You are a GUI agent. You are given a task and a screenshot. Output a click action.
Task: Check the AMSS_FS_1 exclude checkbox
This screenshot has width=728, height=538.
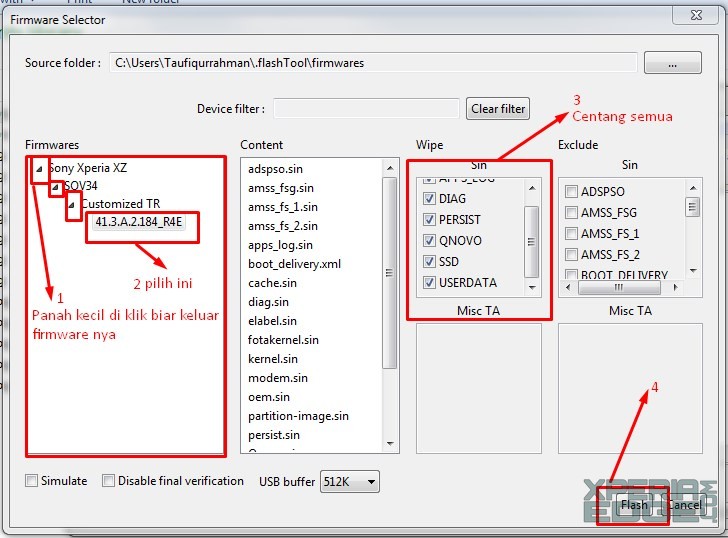[x=571, y=233]
